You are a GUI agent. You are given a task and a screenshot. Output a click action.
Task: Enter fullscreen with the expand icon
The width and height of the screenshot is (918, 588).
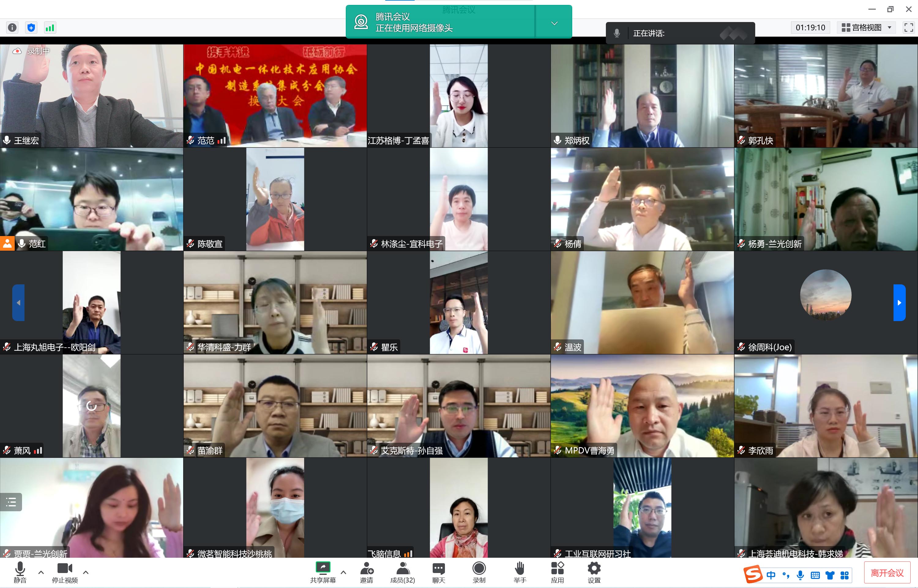tap(909, 28)
